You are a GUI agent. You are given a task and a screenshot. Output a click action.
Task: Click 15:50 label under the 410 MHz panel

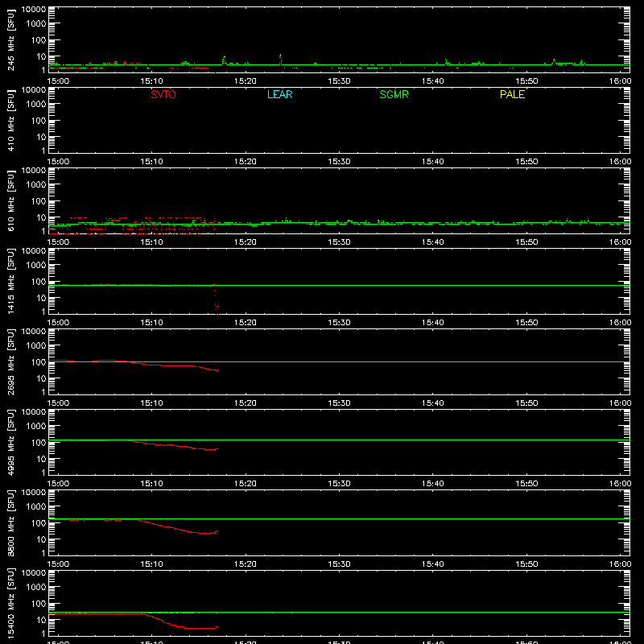click(526, 162)
